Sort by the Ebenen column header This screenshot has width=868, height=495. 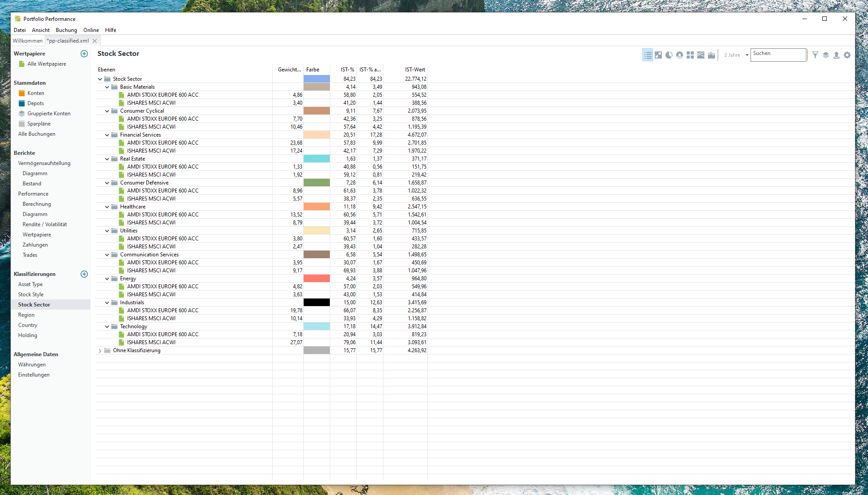click(184, 70)
